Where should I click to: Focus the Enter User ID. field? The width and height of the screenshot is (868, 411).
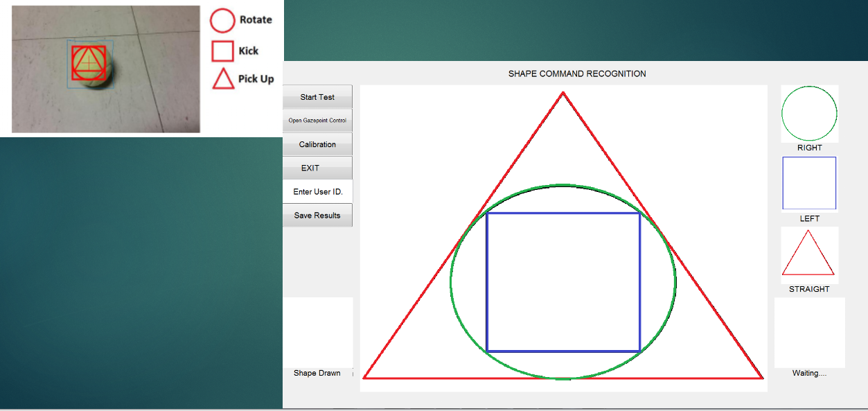(317, 191)
